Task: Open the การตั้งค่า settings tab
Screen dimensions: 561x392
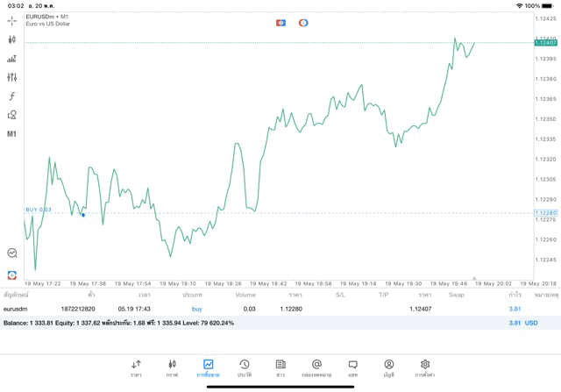Action: (x=424, y=367)
